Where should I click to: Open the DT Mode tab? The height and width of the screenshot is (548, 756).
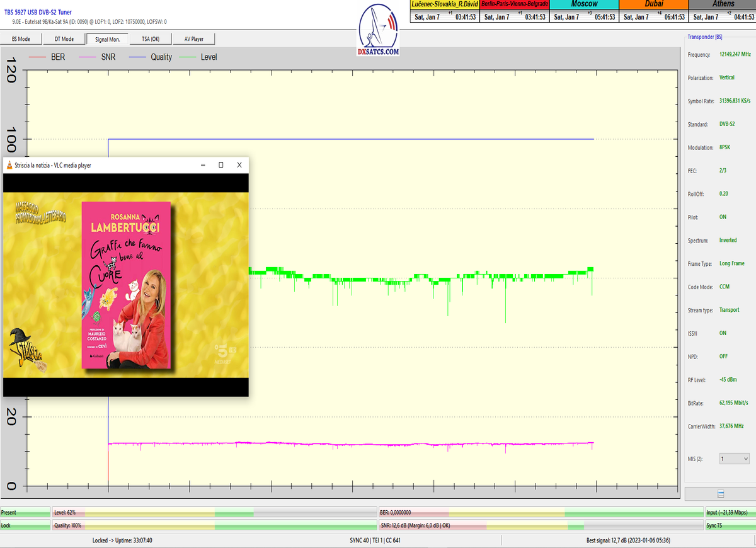[64, 39]
